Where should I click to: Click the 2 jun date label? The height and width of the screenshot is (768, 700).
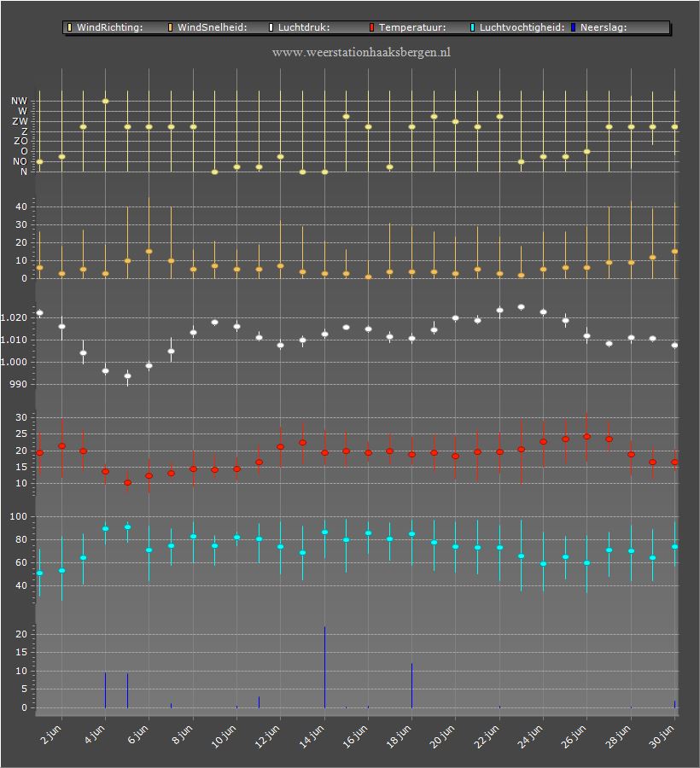[x=51, y=736]
